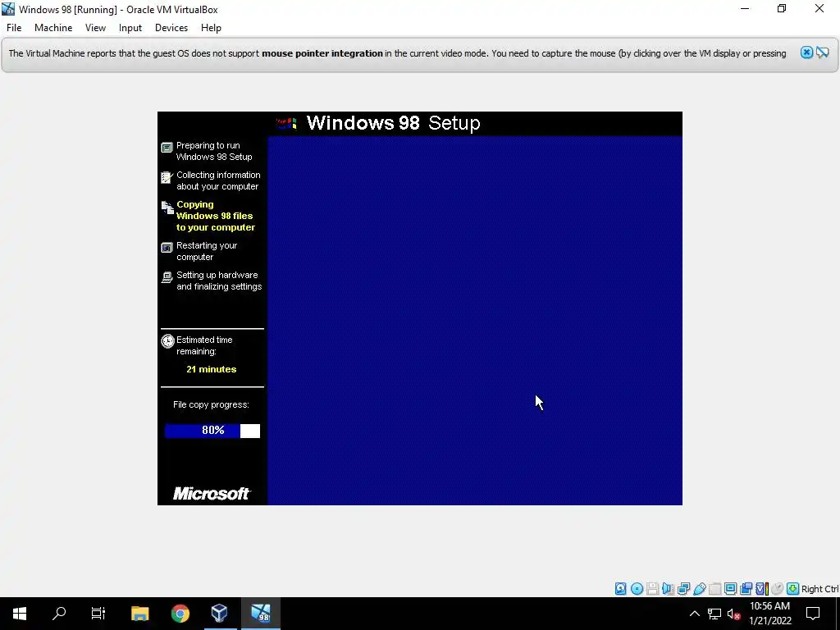Click the USB devices status icon

tap(700, 589)
